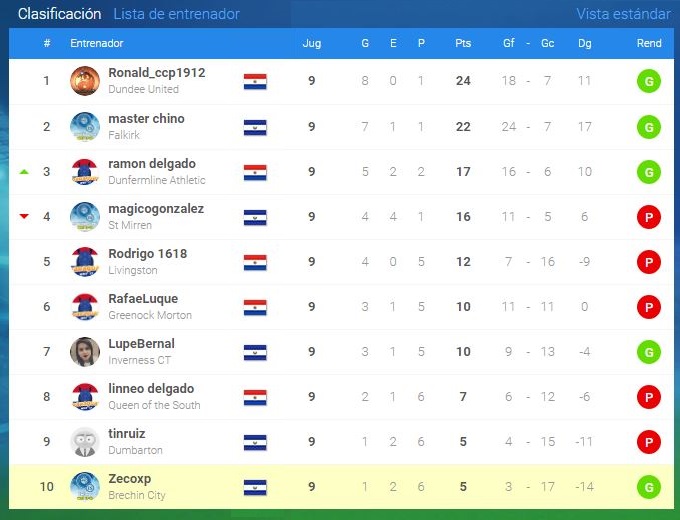Sort the table by the Pts column header
The height and width of the screenshot is (520, 680).
coord(463,43)
